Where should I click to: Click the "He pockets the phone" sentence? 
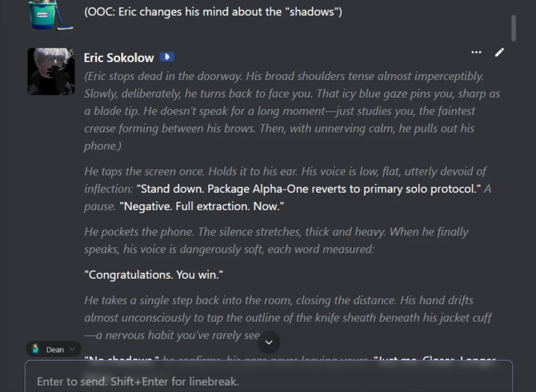point(138,232)
